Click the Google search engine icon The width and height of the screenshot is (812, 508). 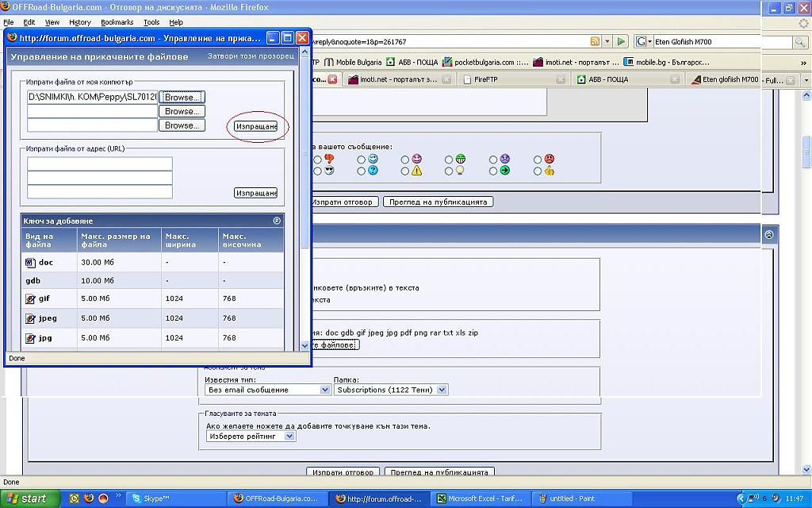coord(640,41)
